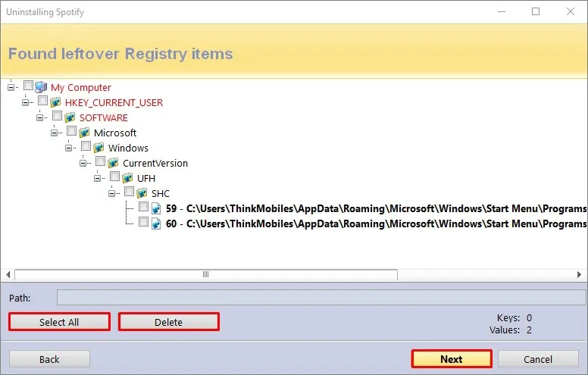
Task: Enable the Windows key checkbox
Action: (x=86, y=146)
